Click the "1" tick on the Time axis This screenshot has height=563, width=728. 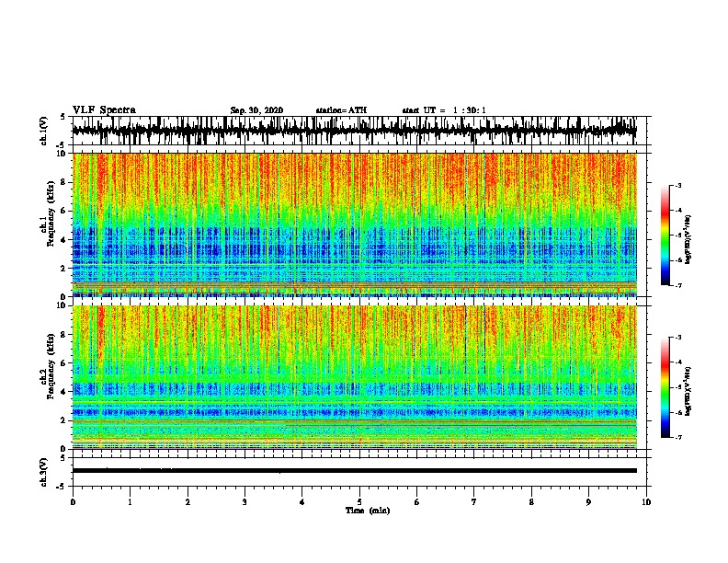coord(130,502)
